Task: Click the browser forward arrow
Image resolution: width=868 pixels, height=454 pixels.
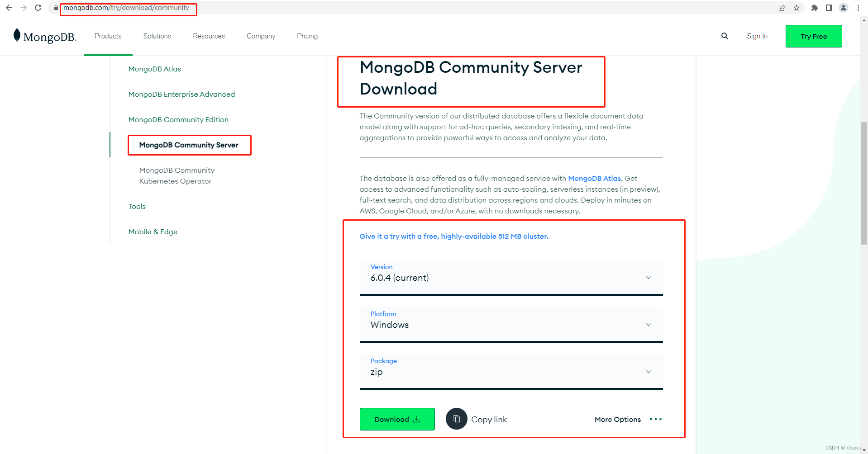Action: pyautogui.click(x=24, y=8)
